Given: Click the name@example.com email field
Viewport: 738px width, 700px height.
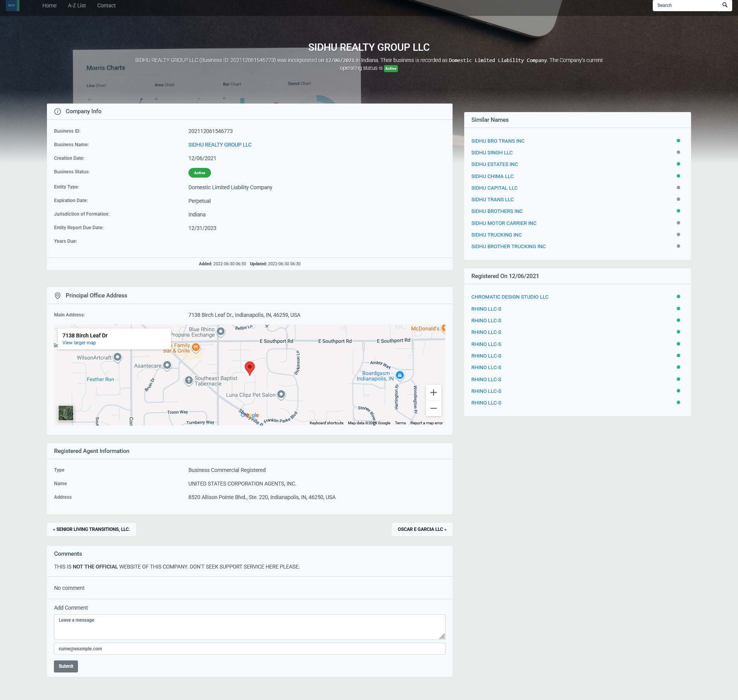Looking at the screenshot, I should tap(249, 648).
